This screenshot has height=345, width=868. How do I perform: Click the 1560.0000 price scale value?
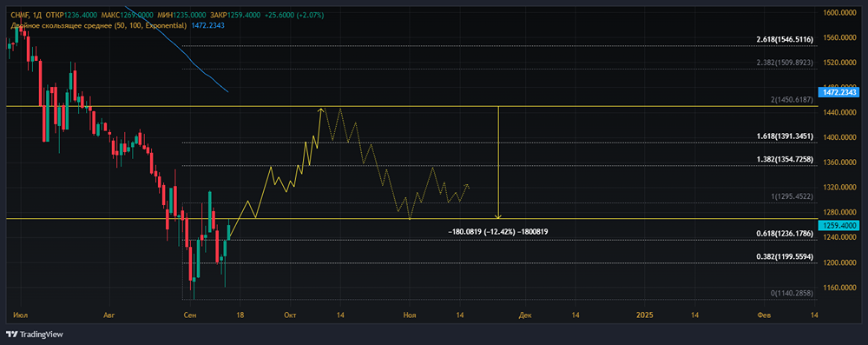[838, 37]
